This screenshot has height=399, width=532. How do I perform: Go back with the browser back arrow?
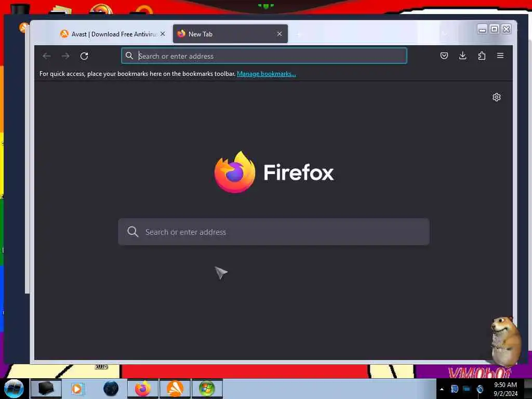(46, 56)
